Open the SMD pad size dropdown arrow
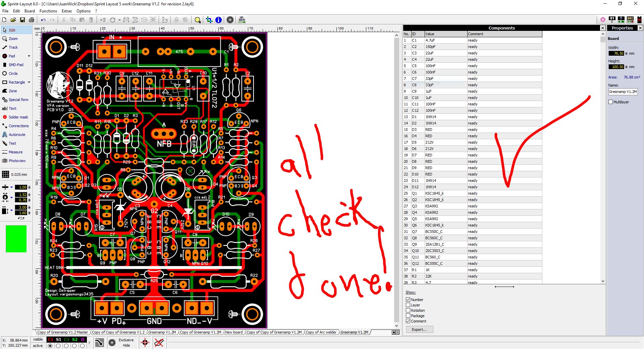Viewport: 644px width, 349px height. click(12, 210)
